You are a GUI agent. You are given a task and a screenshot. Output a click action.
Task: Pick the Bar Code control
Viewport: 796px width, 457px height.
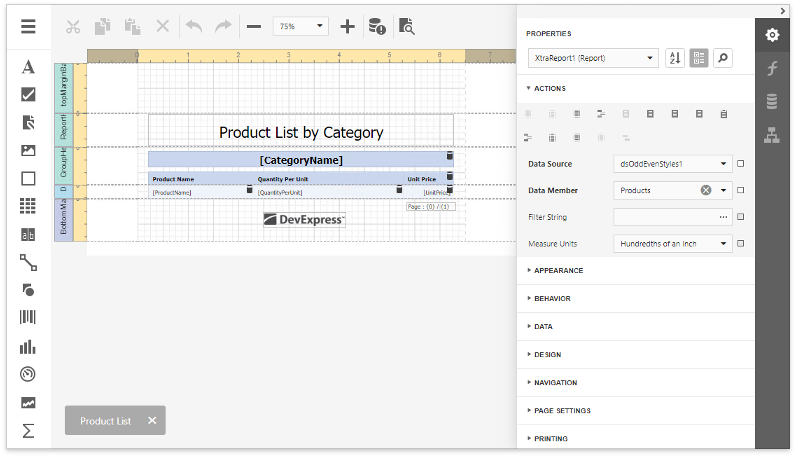pyautogui.click(x=28, y=318)
